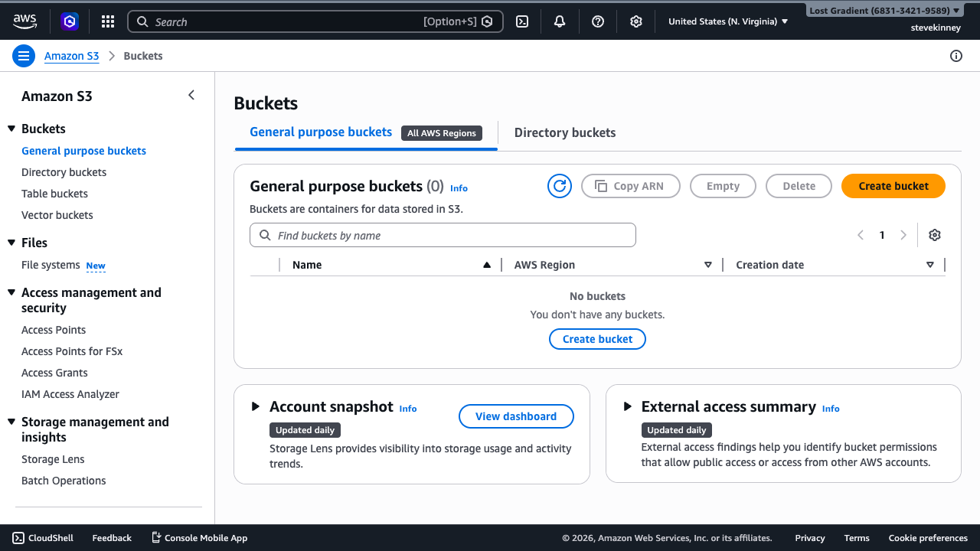The width and height of the screenshot is (980, 551).
Task: Open Batch Operations in sidebar
Action: point(64,481)
